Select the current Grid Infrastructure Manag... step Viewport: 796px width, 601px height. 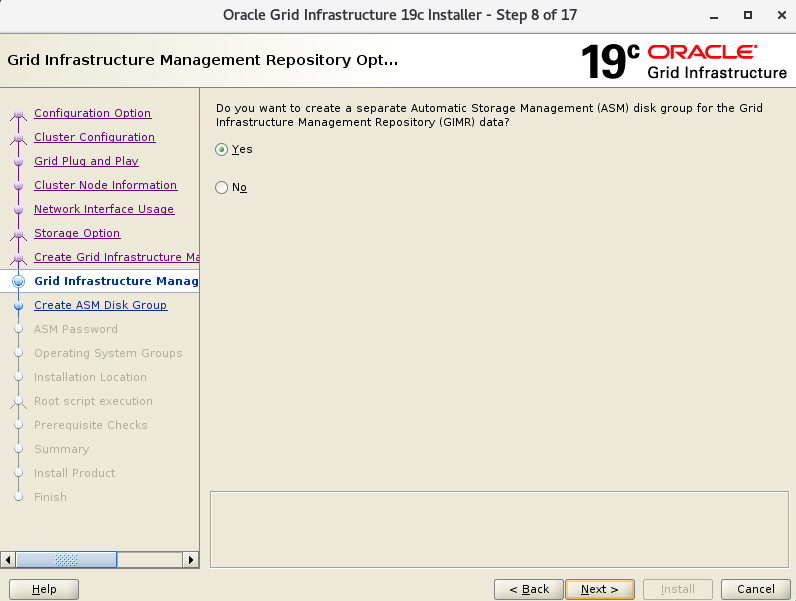(x=116, y=281)
